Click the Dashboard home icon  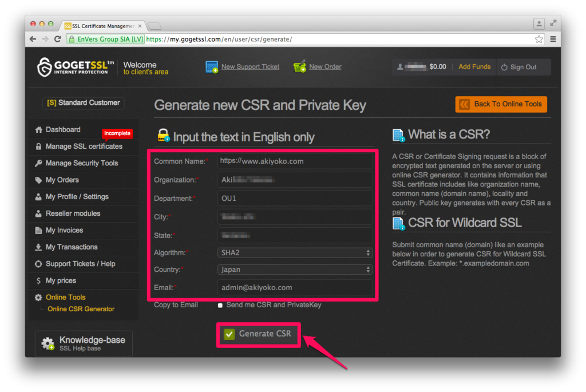pyautogui.click(x=38, y=130)
